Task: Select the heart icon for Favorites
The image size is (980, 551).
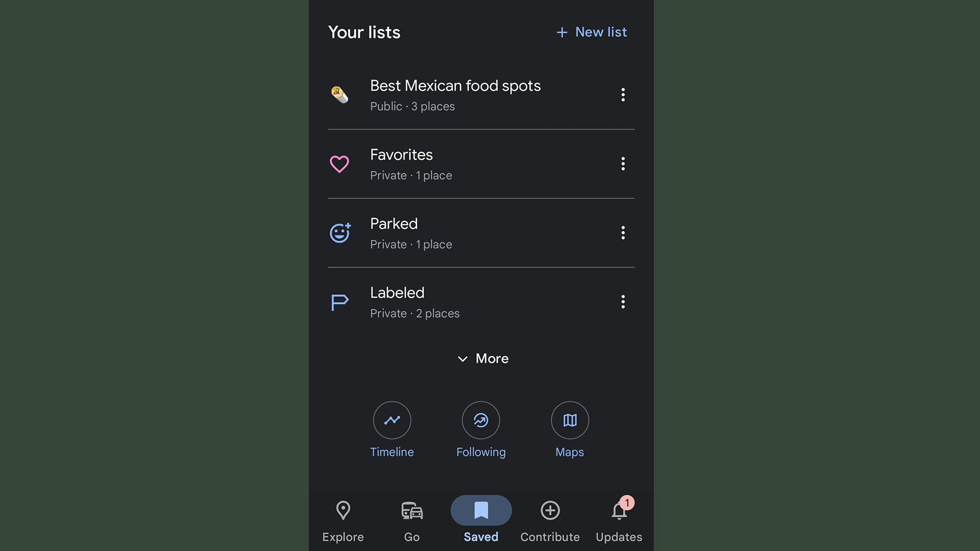Action: coord(339,163)
